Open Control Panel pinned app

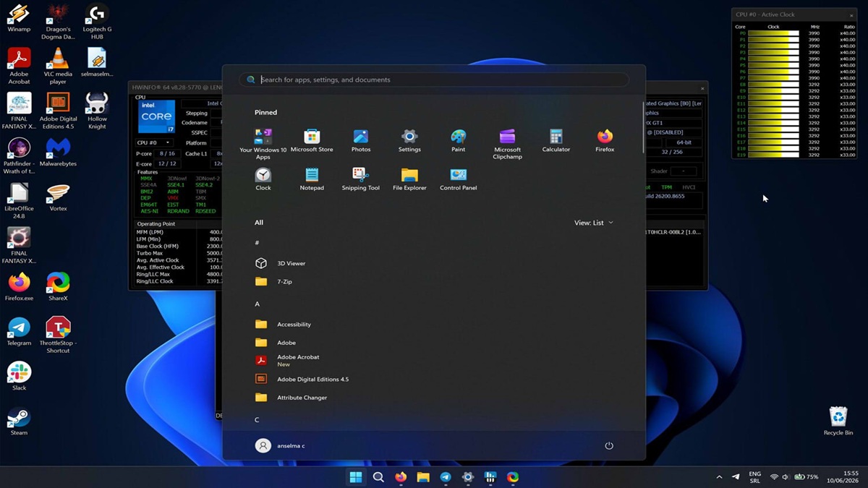click(459, 179)
